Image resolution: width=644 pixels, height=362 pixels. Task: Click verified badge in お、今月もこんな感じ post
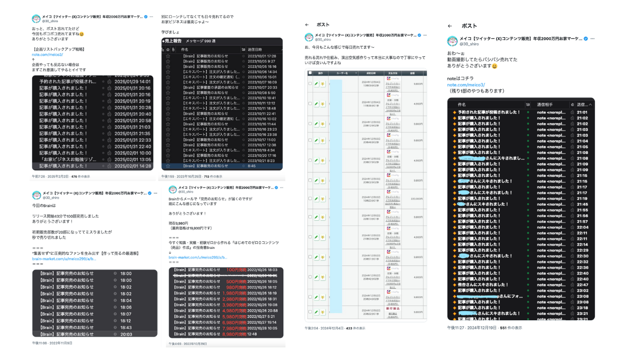[419, 35]
